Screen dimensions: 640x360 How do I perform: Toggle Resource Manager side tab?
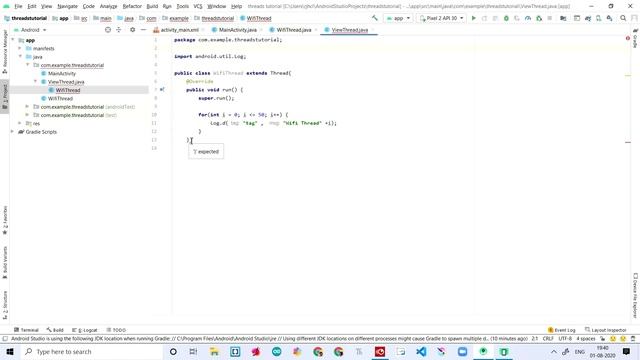click(4, 51)
